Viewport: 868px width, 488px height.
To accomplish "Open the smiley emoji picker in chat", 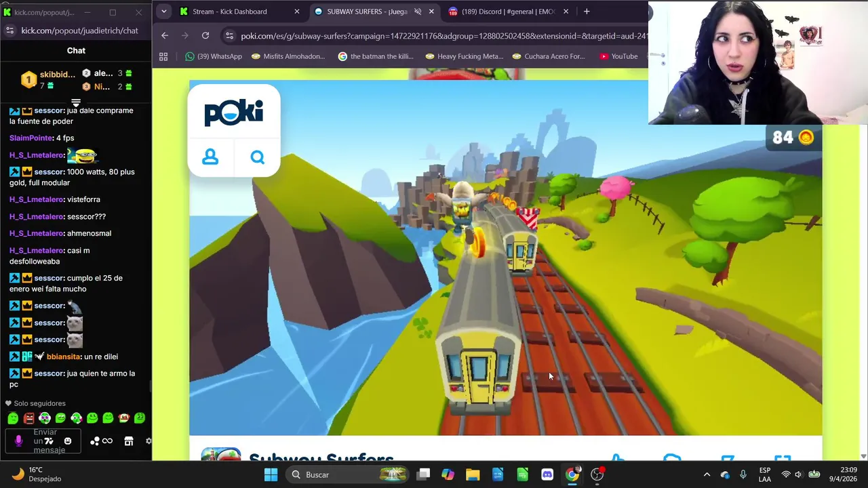I will click(67, 441).
